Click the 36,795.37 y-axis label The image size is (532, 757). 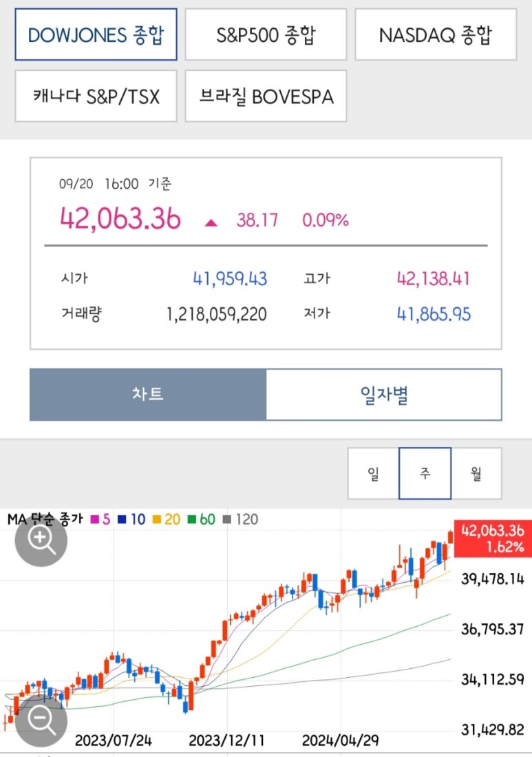click(x=493, y=629)
